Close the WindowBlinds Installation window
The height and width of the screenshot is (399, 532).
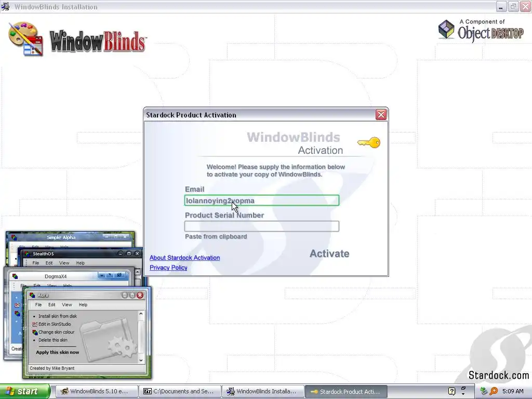click(x=526, y=6)
